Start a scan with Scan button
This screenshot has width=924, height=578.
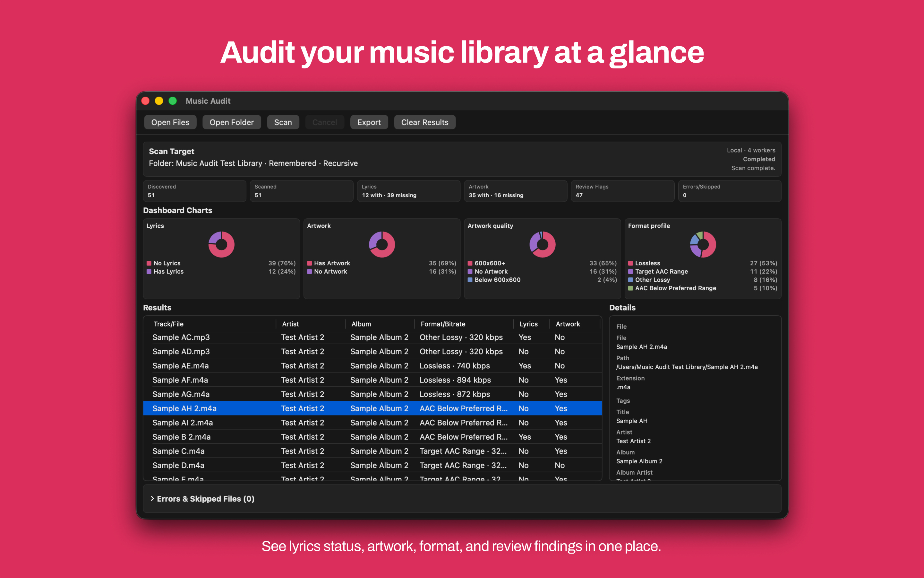(283, 122)
